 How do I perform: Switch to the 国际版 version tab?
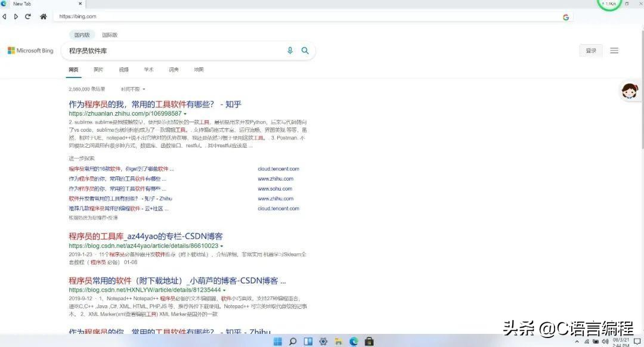tap(110, 35)
